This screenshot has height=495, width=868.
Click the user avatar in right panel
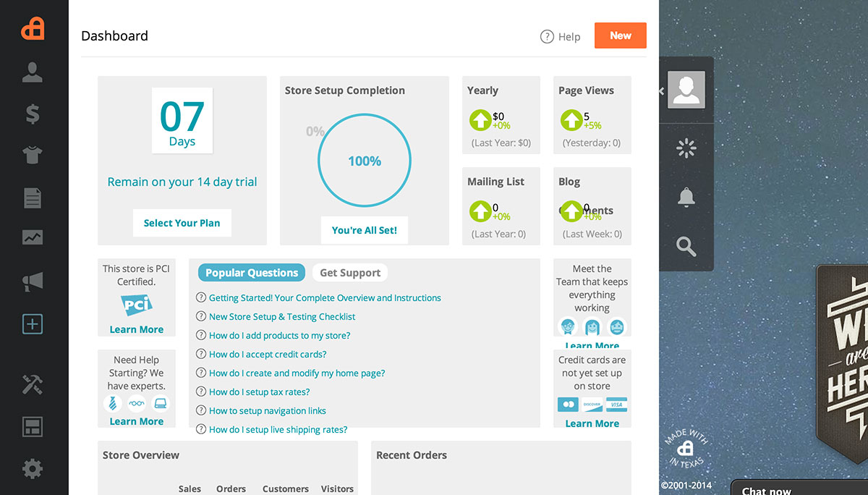point(686,90)
